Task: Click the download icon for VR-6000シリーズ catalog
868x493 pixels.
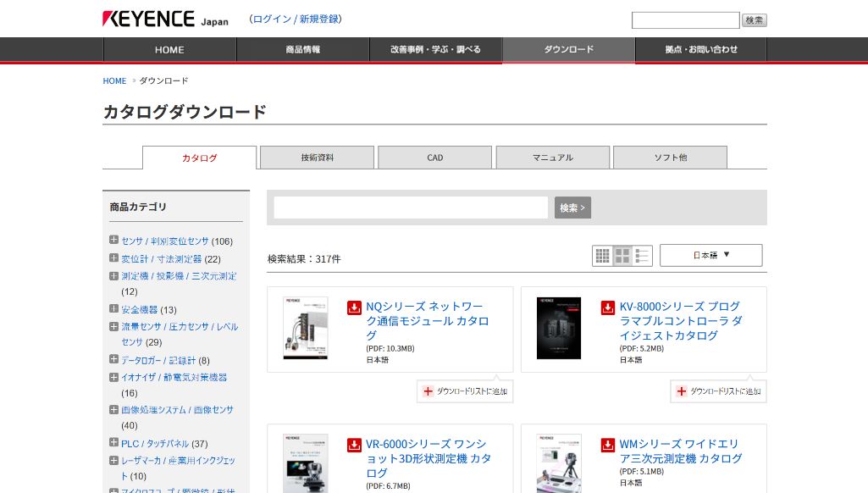Action: click(354, 445)
